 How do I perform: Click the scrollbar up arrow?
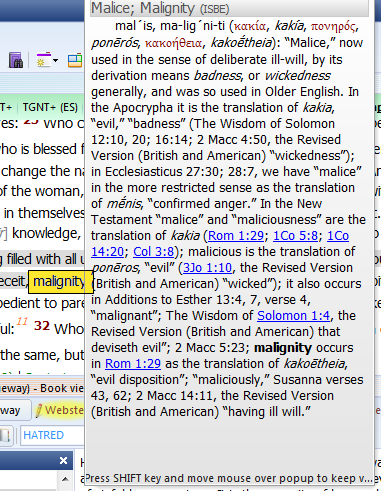[65, 479]
